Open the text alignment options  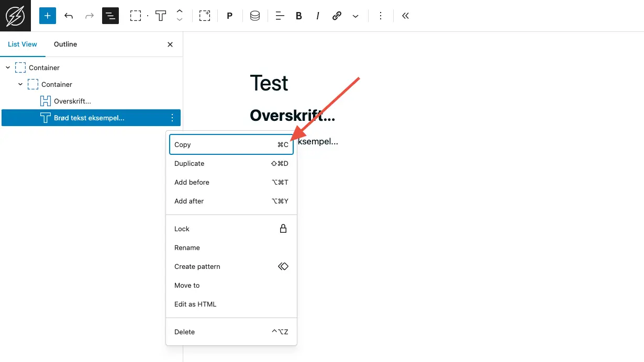point(280,16)
